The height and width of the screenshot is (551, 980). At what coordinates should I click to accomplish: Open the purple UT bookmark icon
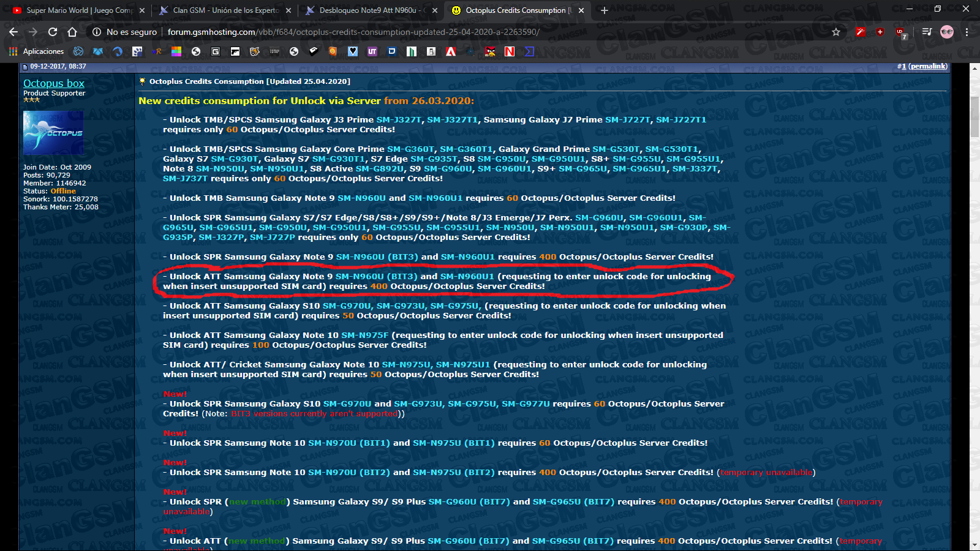[372, 51]
